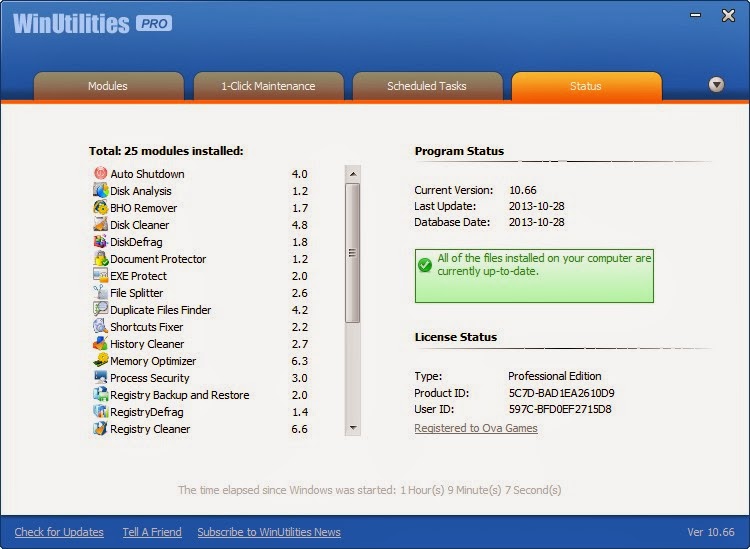The image size is (750, 549).
Task: Click the Product ID 5C7D-BAD1EA2610D9
Action: [x=562, y=393]
